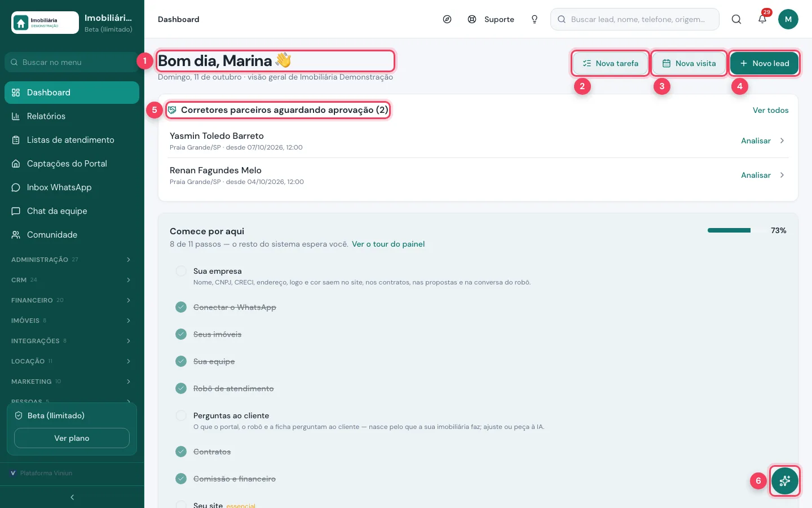Screen dimensions: 812x508
Task: Click the Chat da equipe message icon
Action: [x=16, y=211]
